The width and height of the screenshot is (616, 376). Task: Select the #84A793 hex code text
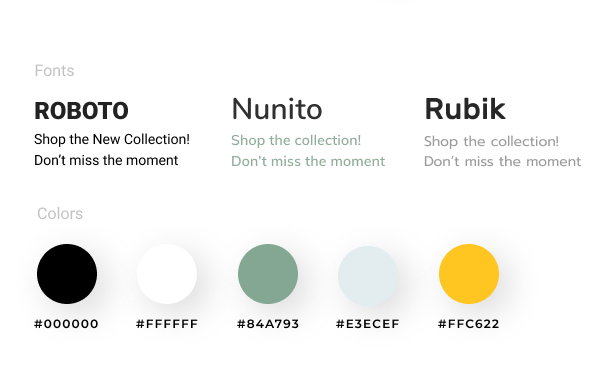pyautogui.click(x=268, y=324)
